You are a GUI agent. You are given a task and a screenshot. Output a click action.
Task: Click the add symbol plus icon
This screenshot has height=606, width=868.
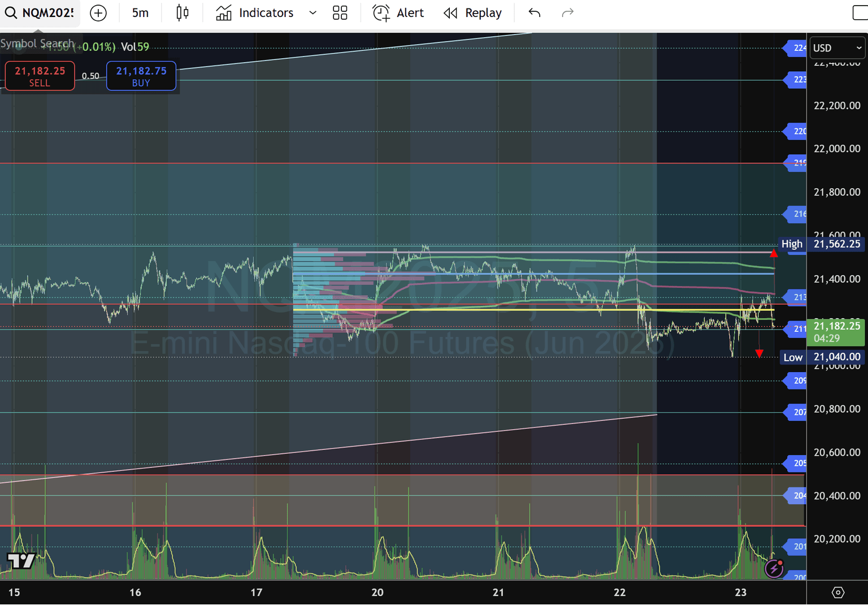pos(98,12)
